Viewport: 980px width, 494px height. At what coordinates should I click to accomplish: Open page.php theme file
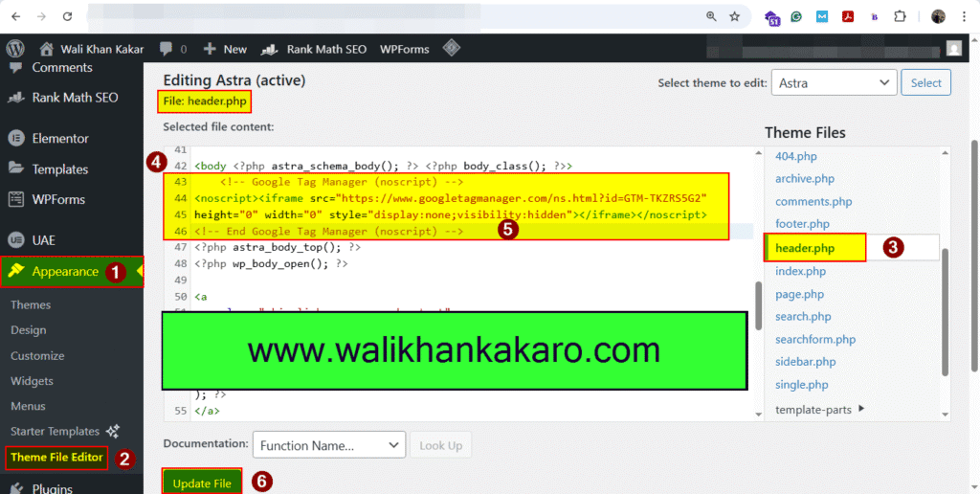(799, 294)
